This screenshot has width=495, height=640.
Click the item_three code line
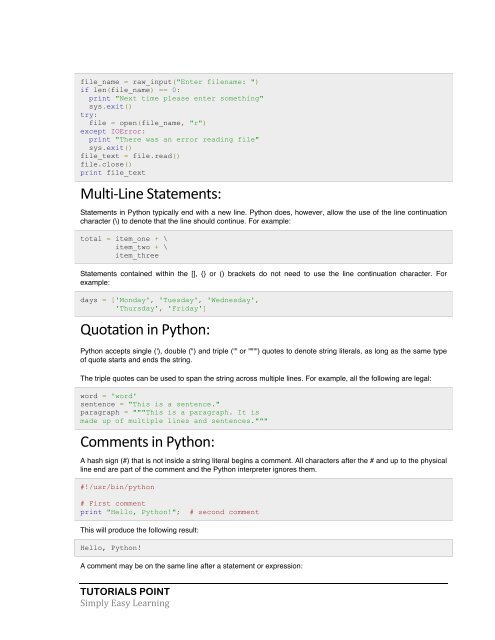click(x=137, y=256)
